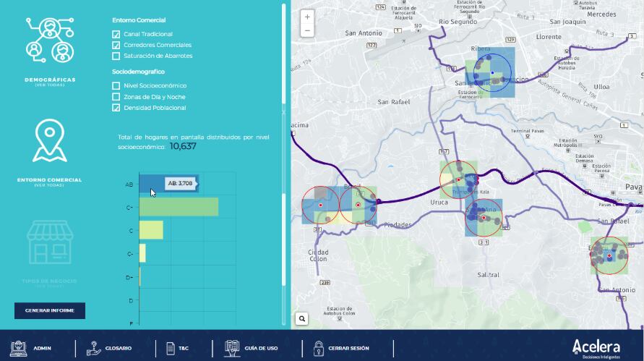Click the Cerrar Sesión padlock icon
Screen dimensions: 644x361
tap(318, 348)
